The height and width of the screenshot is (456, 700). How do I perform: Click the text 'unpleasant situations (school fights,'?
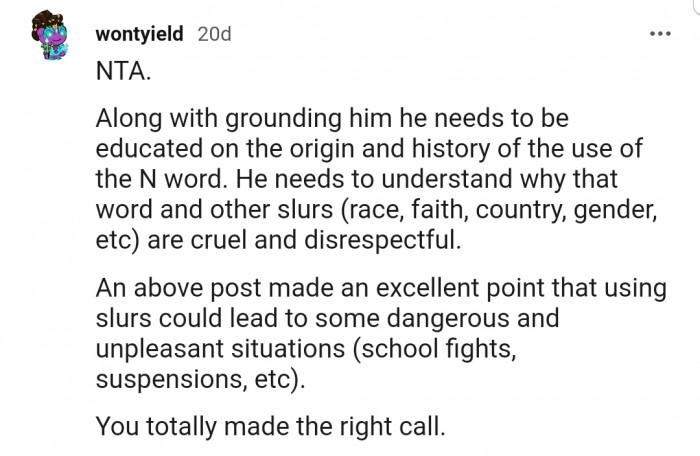pos(306,349)
